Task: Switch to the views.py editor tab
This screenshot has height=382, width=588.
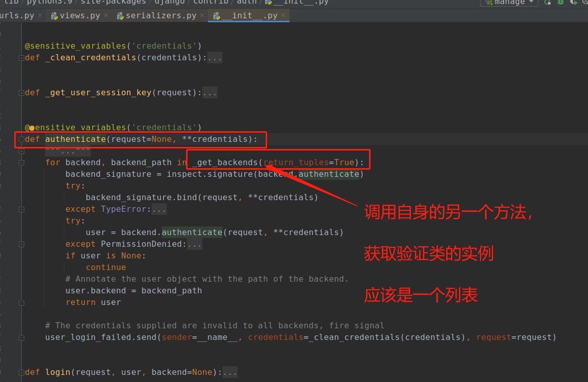Action: 80,15
